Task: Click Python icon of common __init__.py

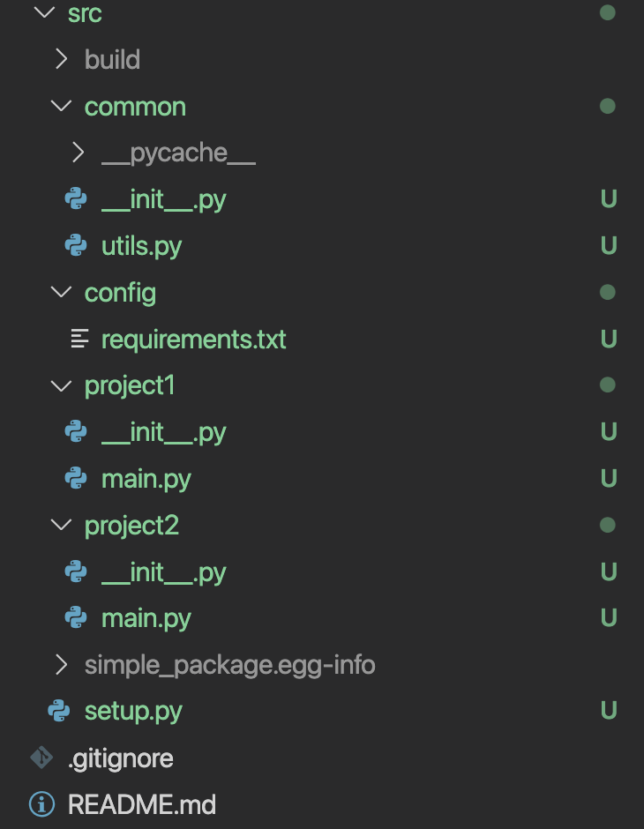Action: [76, 199]
